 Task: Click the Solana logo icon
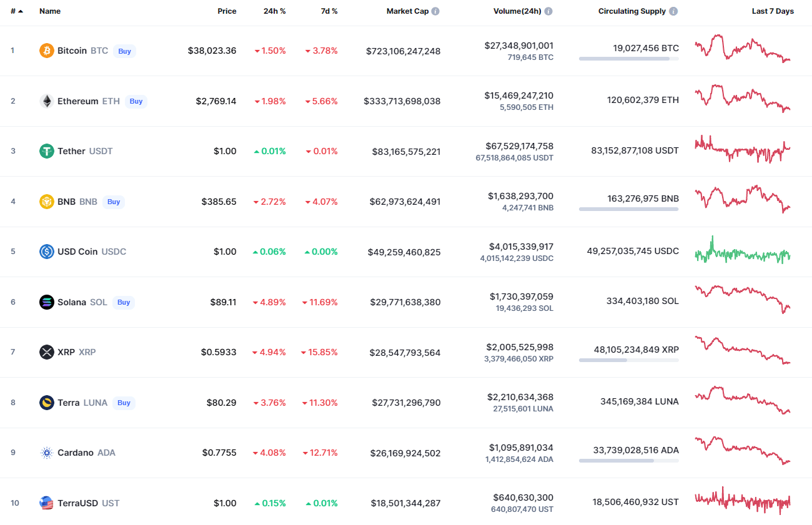tap(47, 302)
